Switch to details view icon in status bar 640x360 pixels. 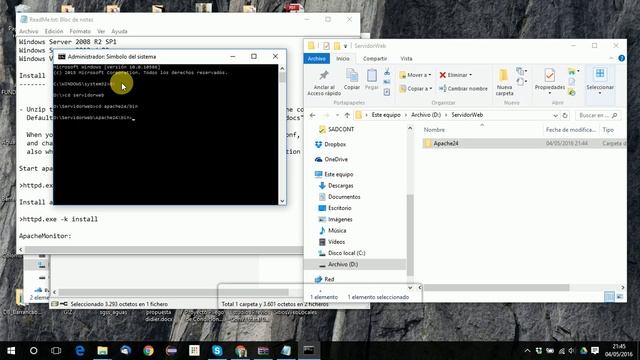point(609,297)
